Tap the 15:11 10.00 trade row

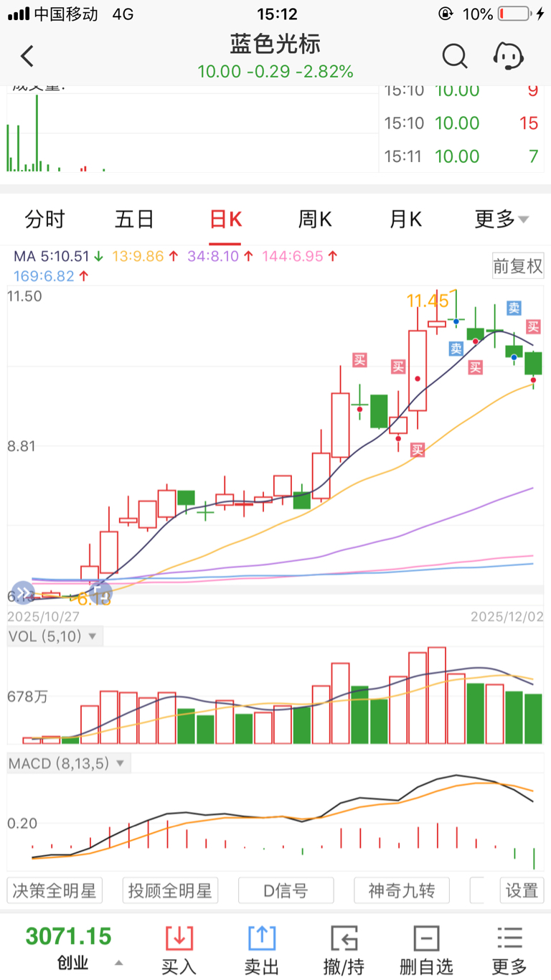point(461,156)
